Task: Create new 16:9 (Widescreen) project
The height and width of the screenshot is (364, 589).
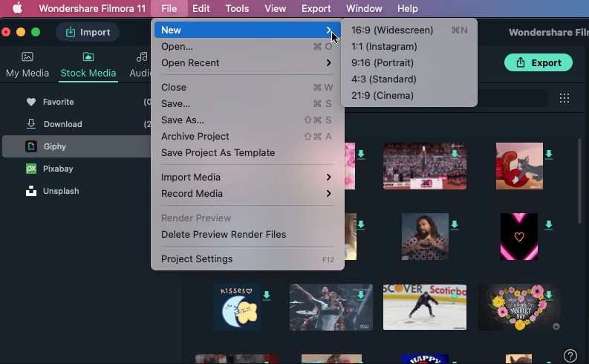Action: point(409,30)
